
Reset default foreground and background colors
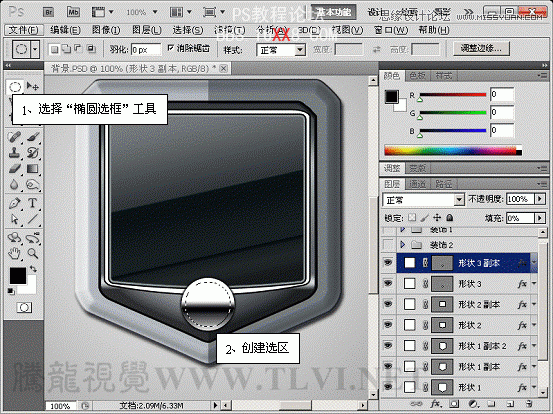[x=11, y=291]
